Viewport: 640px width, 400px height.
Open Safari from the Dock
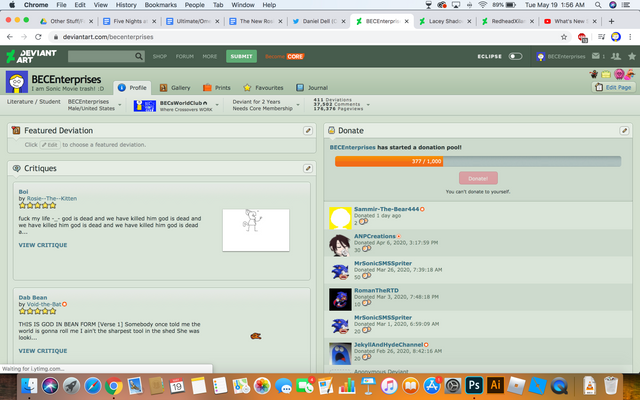coord(93,385)
